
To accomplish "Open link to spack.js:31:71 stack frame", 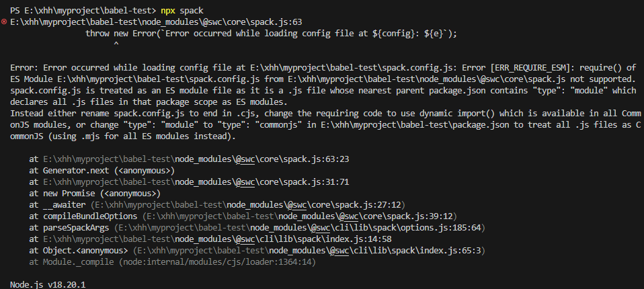I will tap(196, 182).
